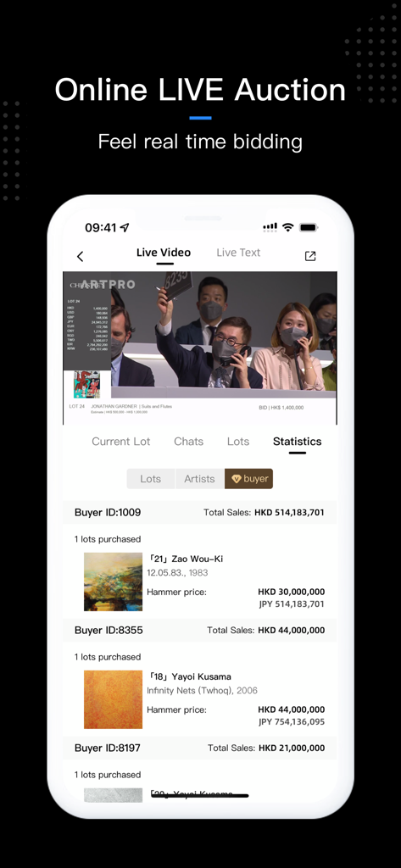
Task: Choose the Lots segment in statistics filter
Action: coord(151,479)
